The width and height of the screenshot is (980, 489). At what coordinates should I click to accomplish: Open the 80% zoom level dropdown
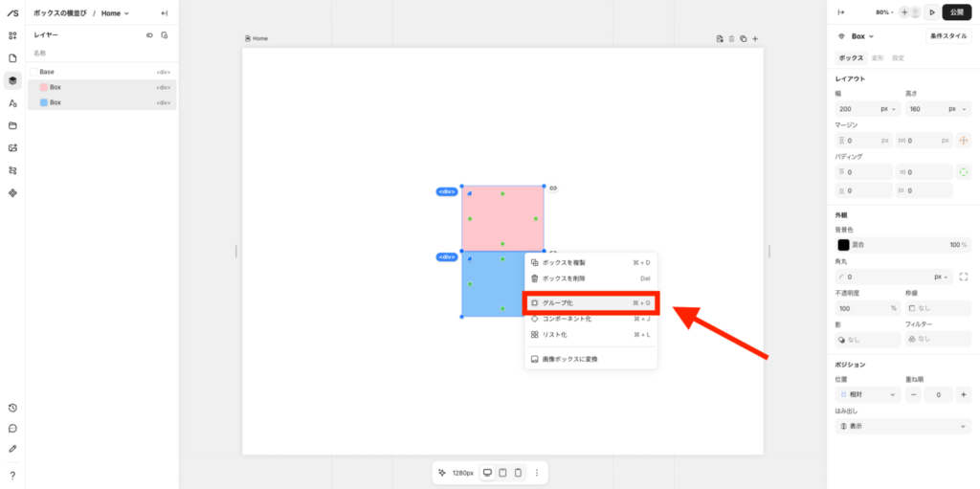click(885, 12)
